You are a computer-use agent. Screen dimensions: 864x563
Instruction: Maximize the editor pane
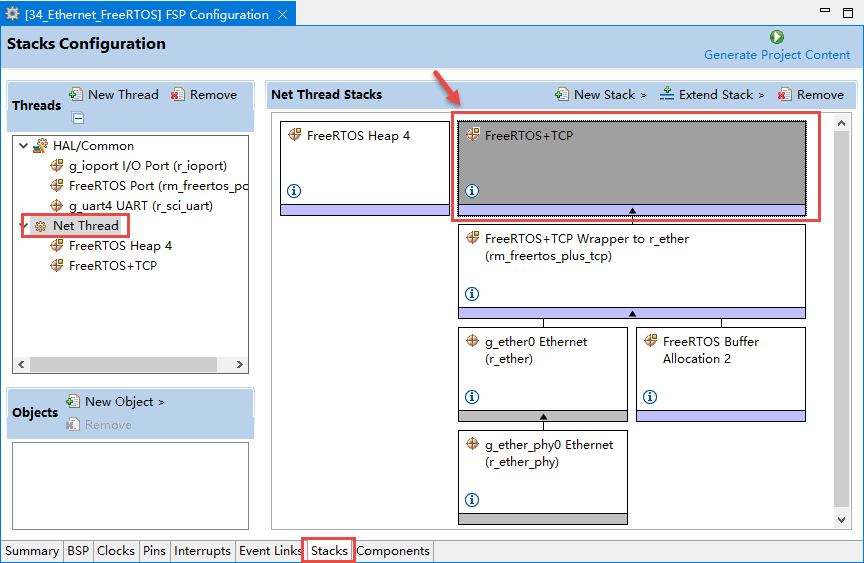[848, 12]
